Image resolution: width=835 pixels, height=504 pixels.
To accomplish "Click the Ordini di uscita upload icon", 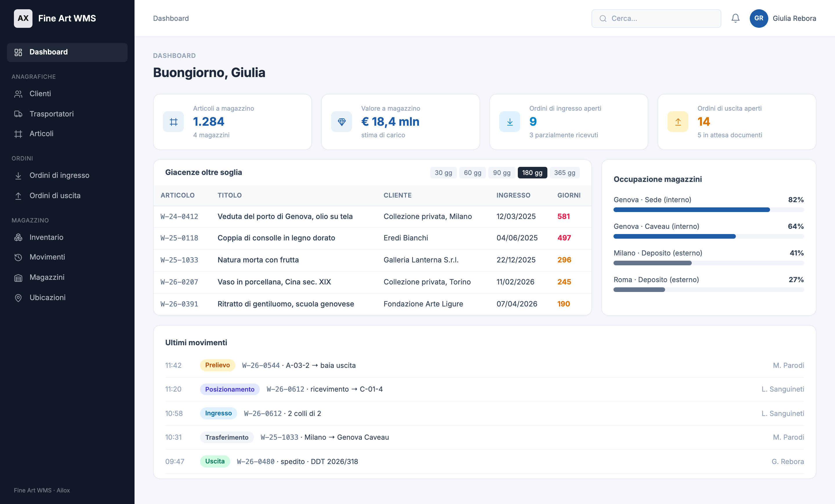I will 18,196.
